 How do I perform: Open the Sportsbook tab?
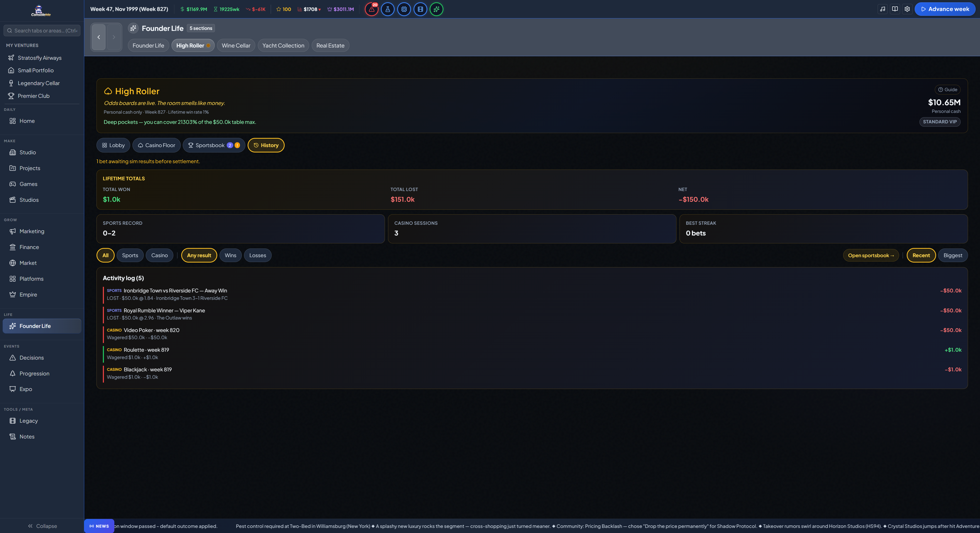(214, 145)
